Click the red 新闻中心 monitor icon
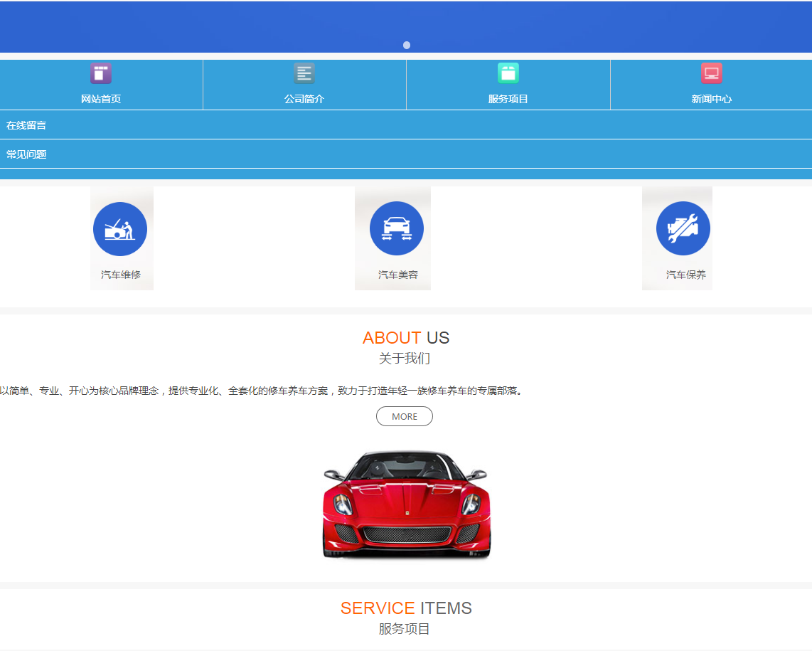 (x=712, y=73)
